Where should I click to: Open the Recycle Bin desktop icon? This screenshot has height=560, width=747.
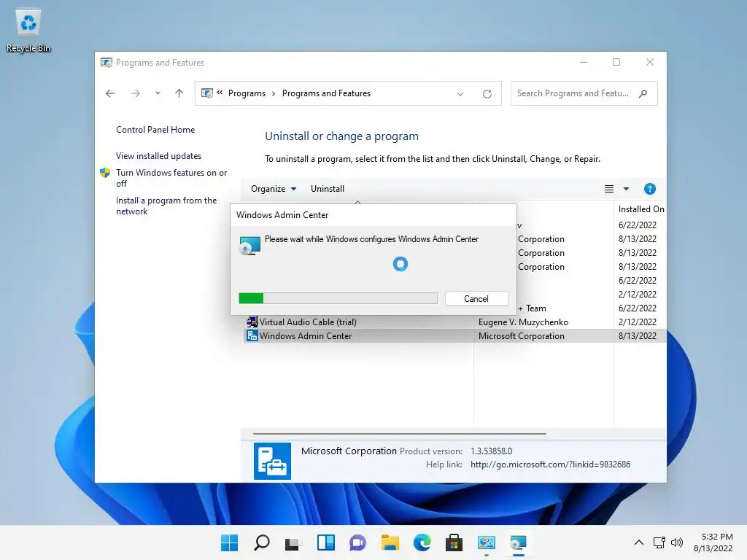coord(28,31)
